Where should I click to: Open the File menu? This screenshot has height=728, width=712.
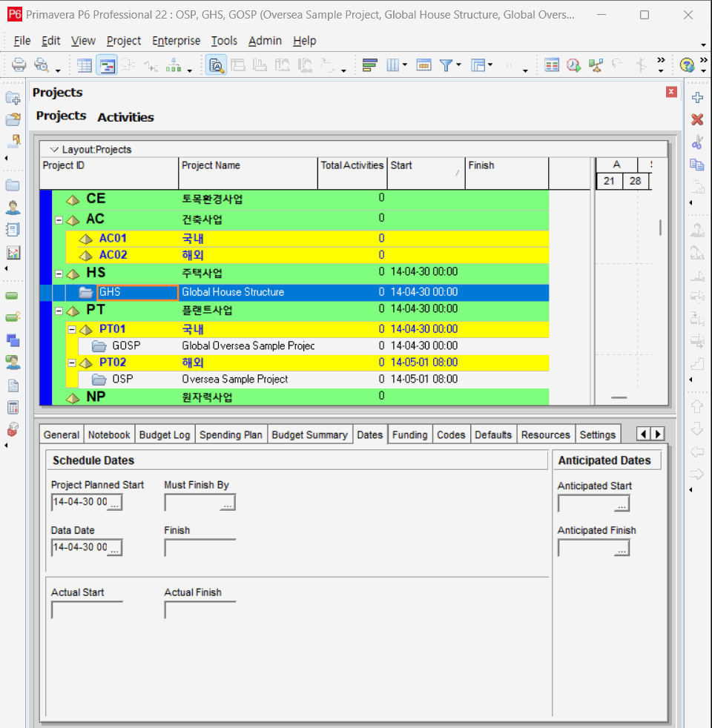coord(22,41)
